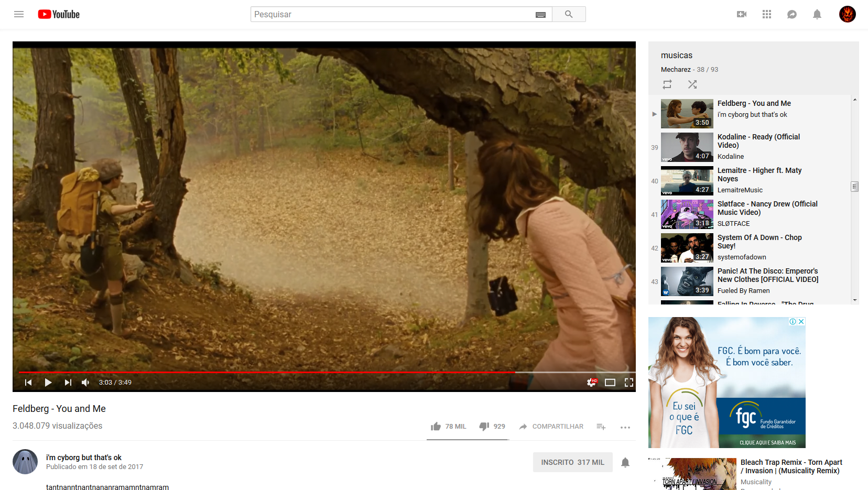
Task: Close the FGC advertisement
Action: [x=801, y=322]
